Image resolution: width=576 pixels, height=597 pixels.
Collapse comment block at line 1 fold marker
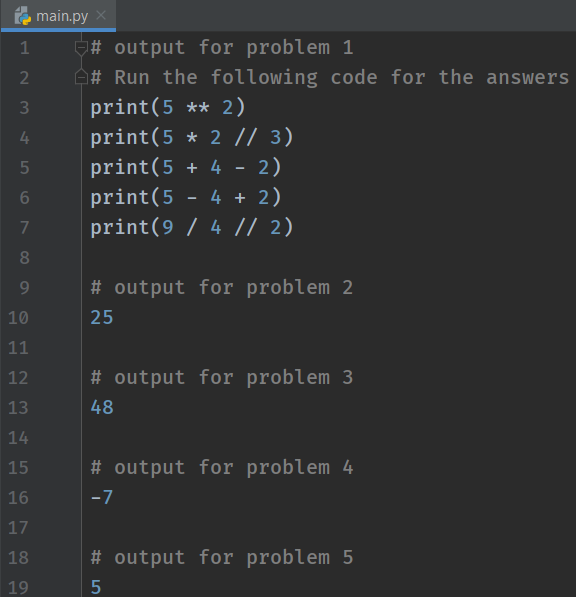click(x=81, y=48)
